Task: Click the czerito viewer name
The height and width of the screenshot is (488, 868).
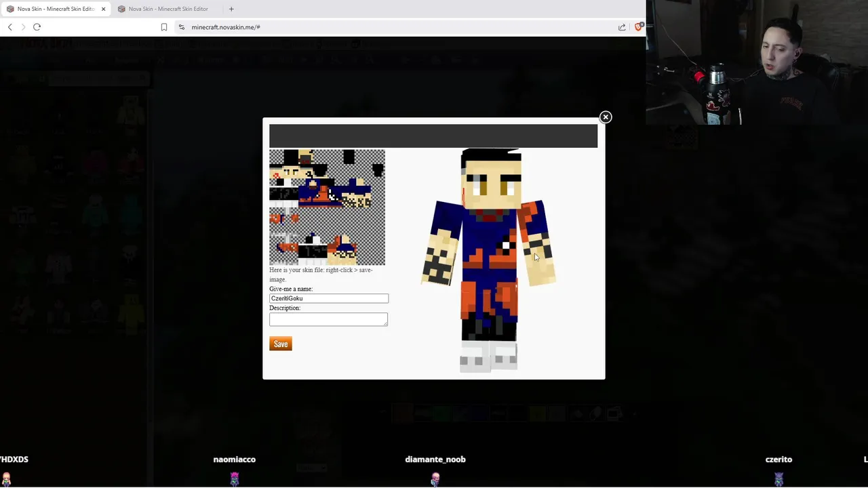Action: coord(778,460)
